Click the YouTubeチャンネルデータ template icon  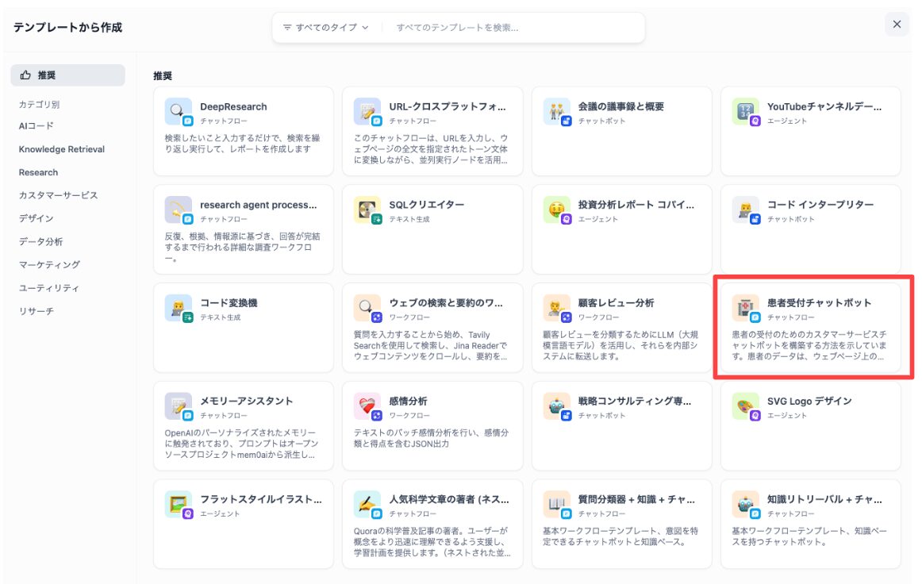pos(744,111)
